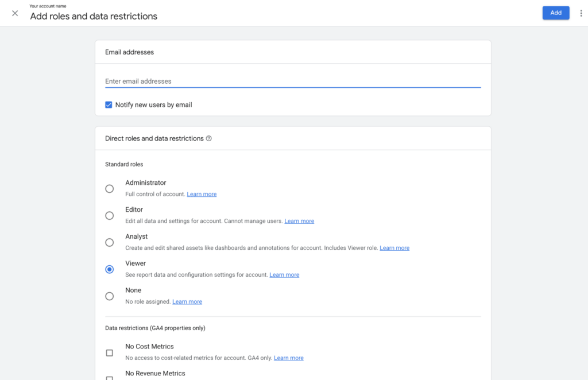The image size is (588, 380).
Task: Open Learn more link for Administrator role
Action: pos(202,195)
